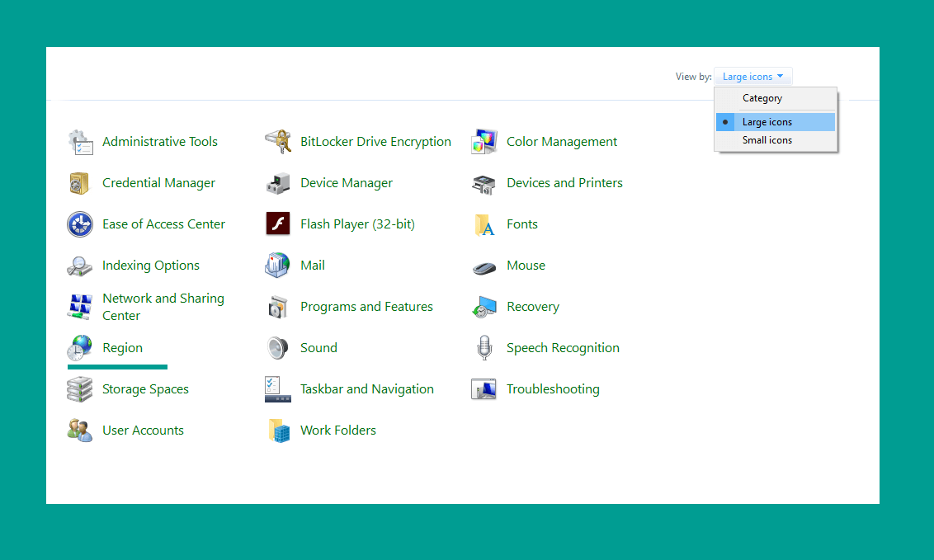Click the BitLocker Drive Encryption key icon
The image size is (934, 560).
pos(277,142)
